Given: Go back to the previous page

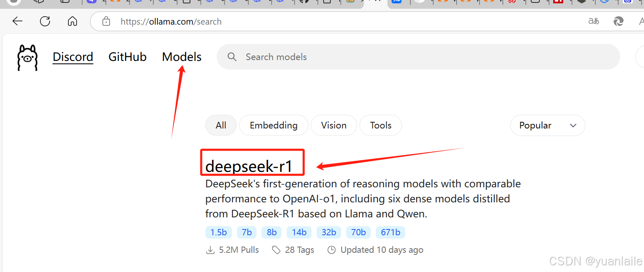Looking at the screenshot, I should tap(17, 21).
